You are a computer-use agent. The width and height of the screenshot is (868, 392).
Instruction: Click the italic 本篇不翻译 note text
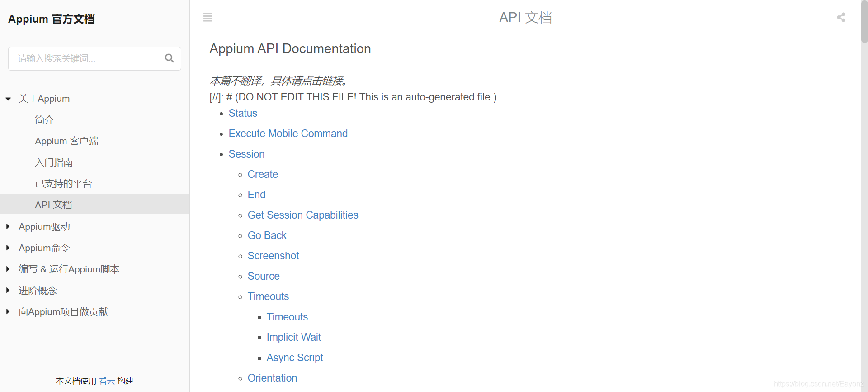tap(278, 81)
